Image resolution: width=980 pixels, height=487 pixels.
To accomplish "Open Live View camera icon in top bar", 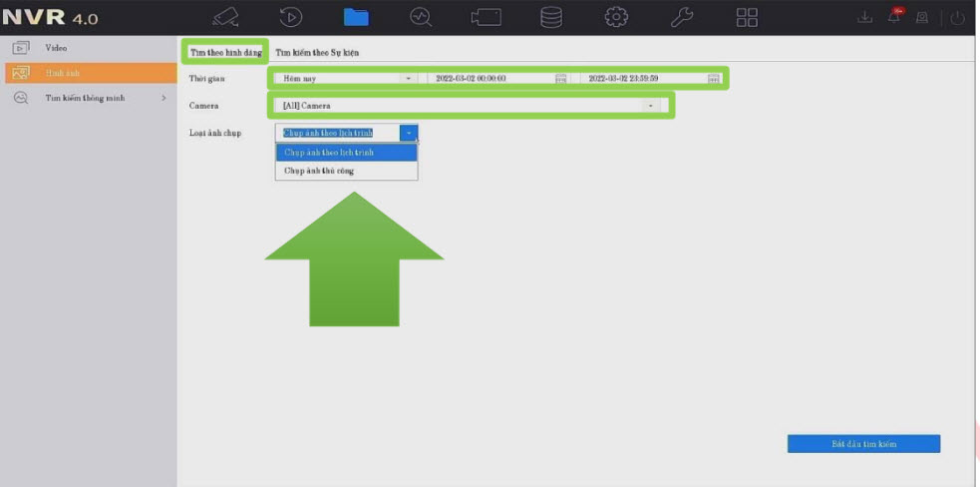I will (225, 17).
